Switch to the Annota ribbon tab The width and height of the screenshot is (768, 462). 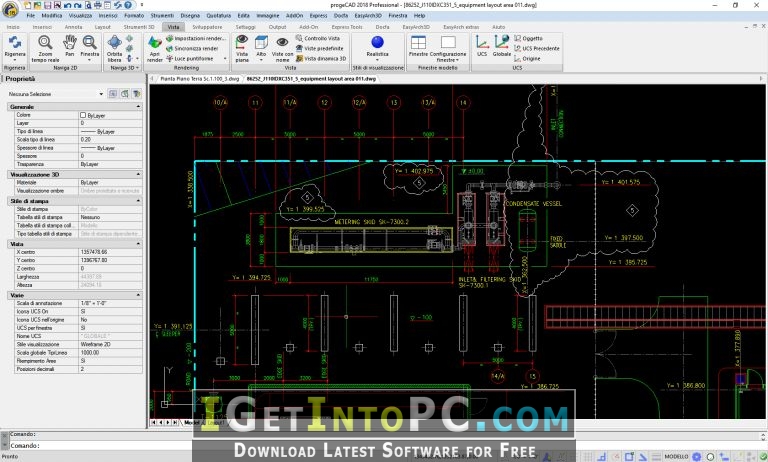coord(73,27)
